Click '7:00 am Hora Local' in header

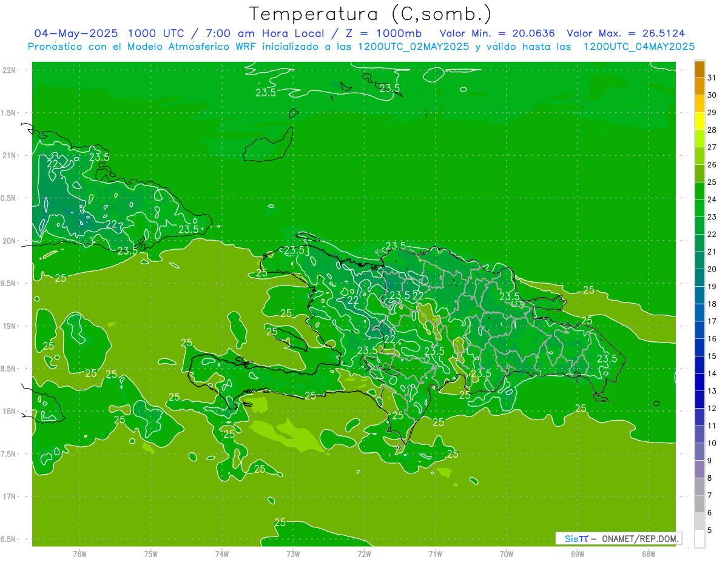265,33
